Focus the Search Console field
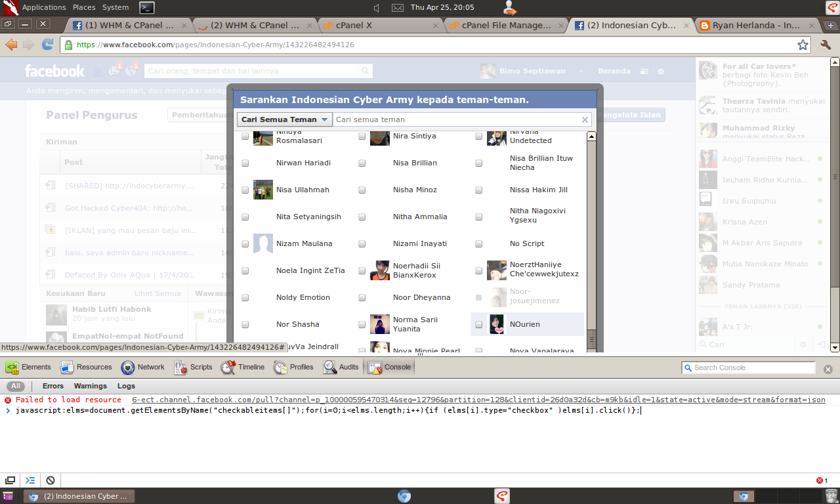The image size is (840, 504). click(748, 367)
